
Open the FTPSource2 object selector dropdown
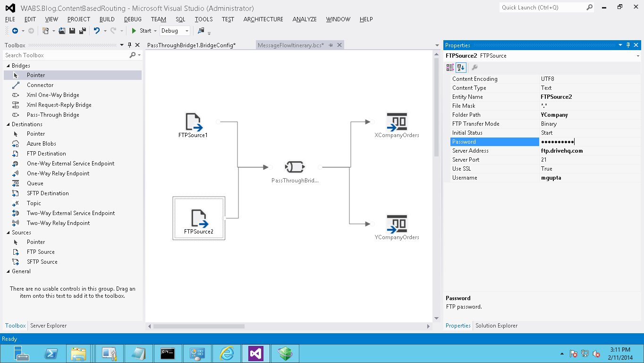638,56
